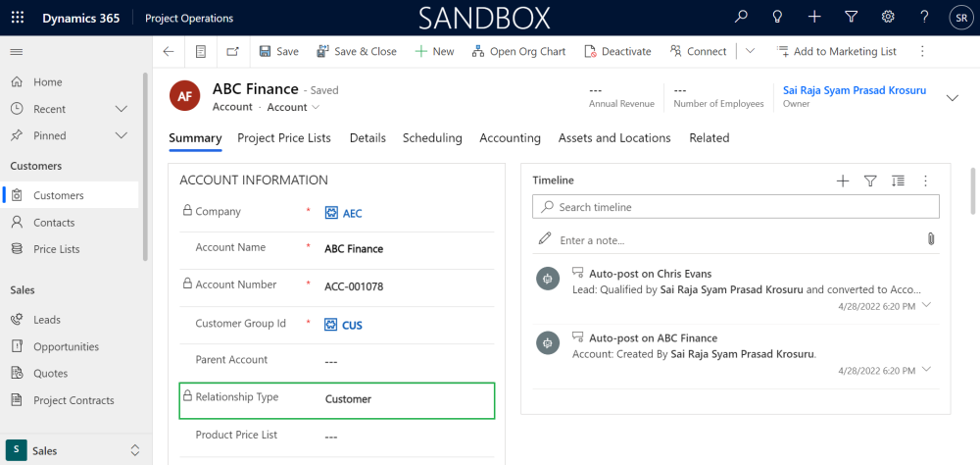Open Org Chart command
This screenshot has width=980, height=465.
518,51
